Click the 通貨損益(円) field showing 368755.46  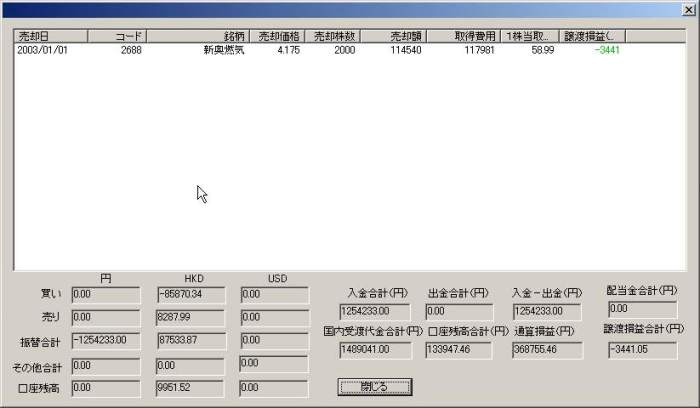coord(548,349)
